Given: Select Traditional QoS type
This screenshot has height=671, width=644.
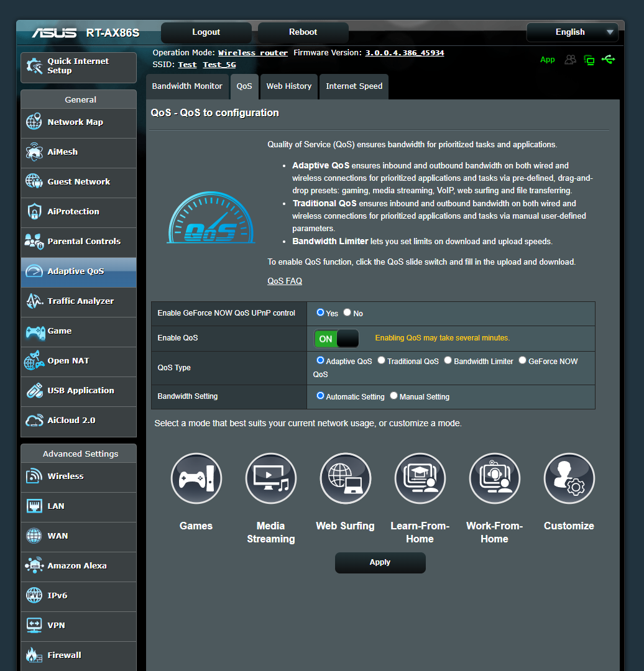Looking at the screenshot, I should click(380, 360).
